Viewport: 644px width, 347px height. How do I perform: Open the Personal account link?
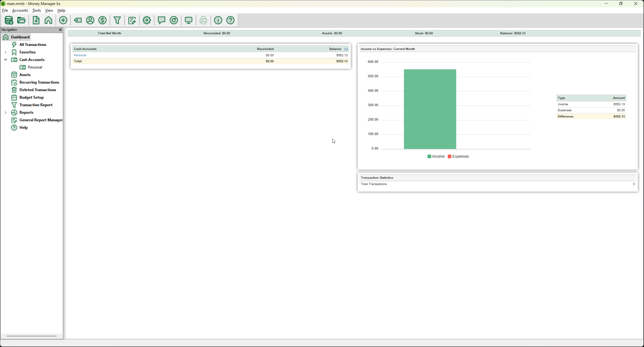pos(80,55)
